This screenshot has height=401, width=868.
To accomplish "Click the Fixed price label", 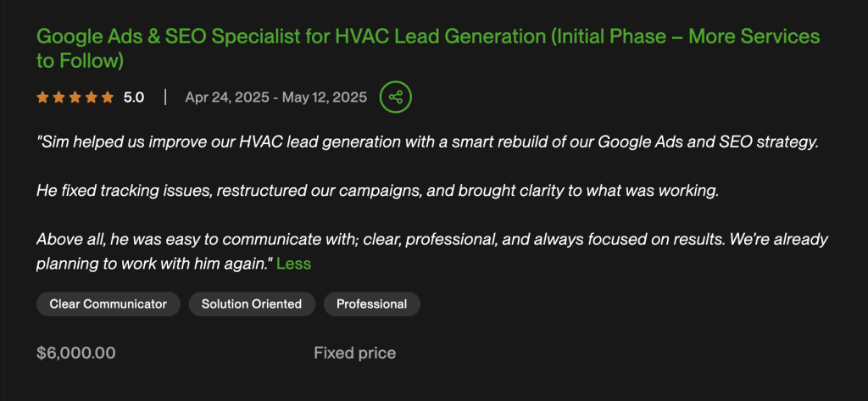I will point(354,353).
